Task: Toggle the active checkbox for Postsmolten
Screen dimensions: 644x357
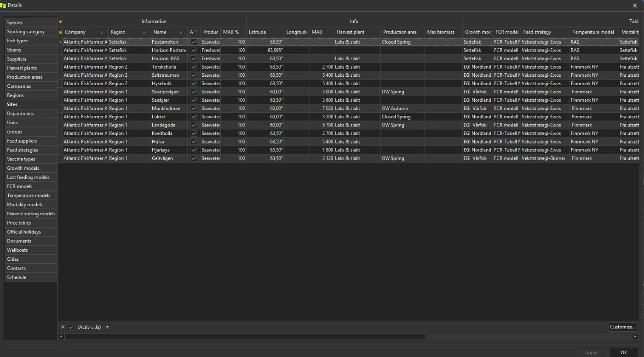Action: point(194,42)
